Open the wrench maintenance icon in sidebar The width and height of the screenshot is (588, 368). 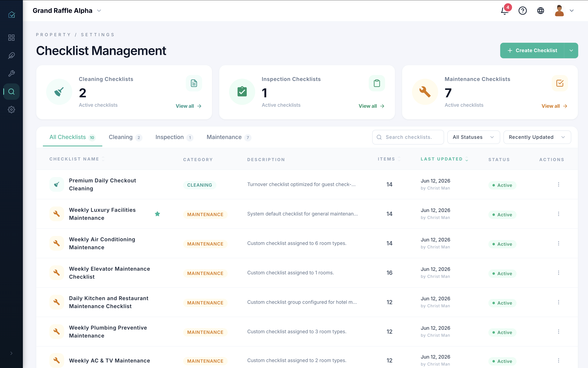(x=11, y=74)
